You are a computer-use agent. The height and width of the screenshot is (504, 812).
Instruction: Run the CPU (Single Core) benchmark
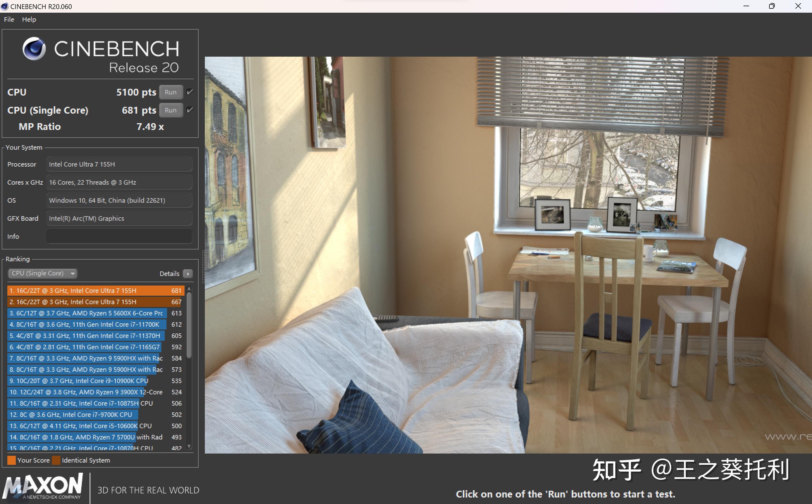[171, 110]
